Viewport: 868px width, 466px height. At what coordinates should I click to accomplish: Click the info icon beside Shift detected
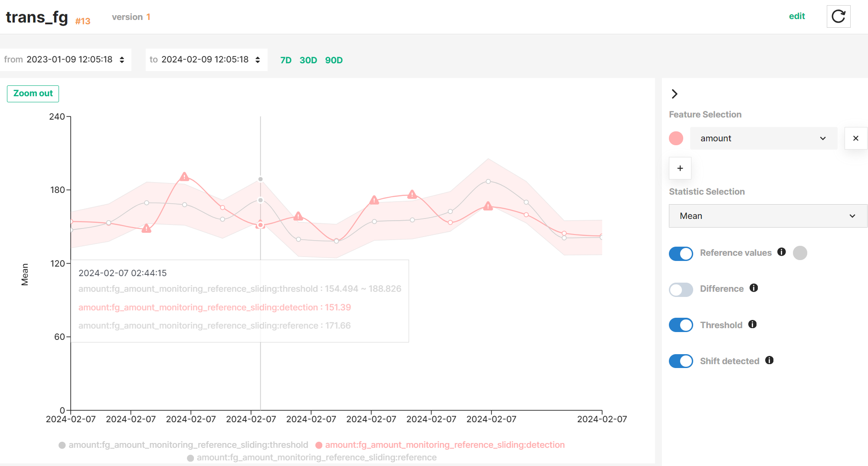click(769, 360)
